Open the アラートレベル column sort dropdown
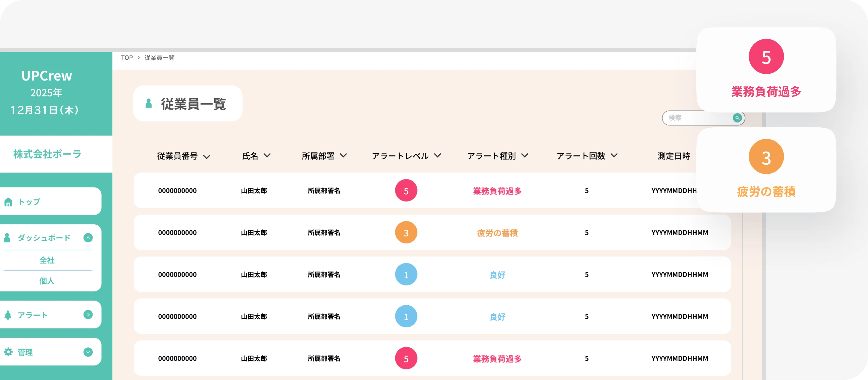Image resolution: width=868 pixels, height=380 pixels. click(x=438, y=156)
